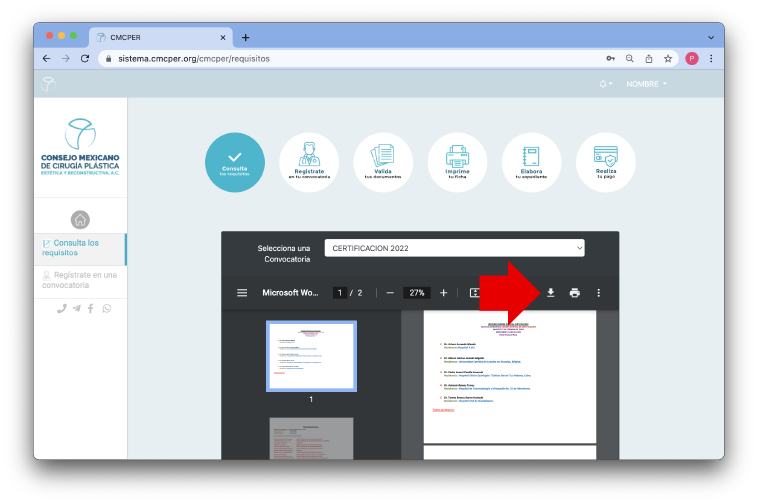
Task: Print the PDF with the printer icon
Action: (x=574, y=293)
